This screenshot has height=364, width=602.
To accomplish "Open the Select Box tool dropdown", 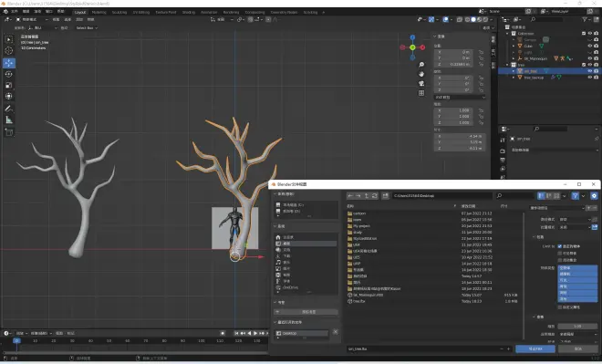I will pyautogui.click(x=87, y=27).
